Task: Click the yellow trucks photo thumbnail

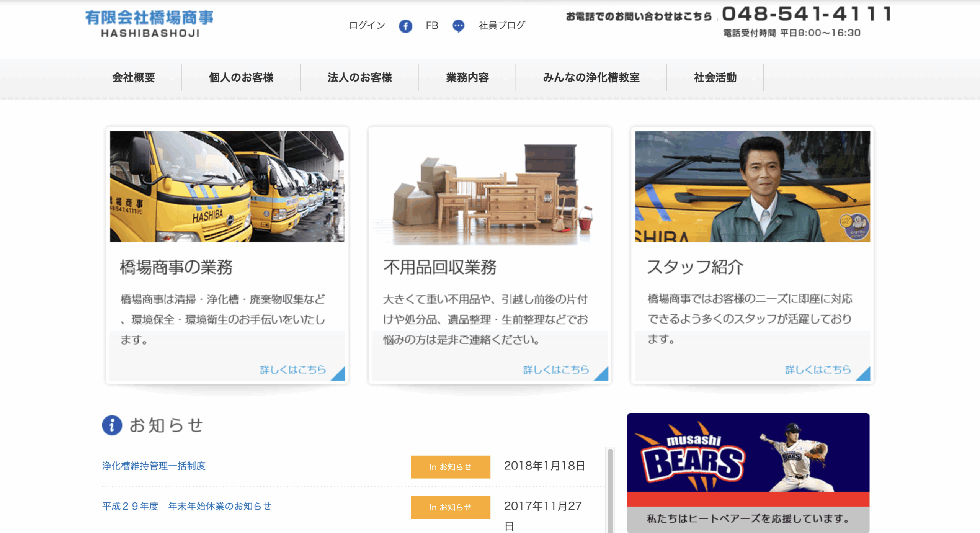Action: tap(227, 186)
